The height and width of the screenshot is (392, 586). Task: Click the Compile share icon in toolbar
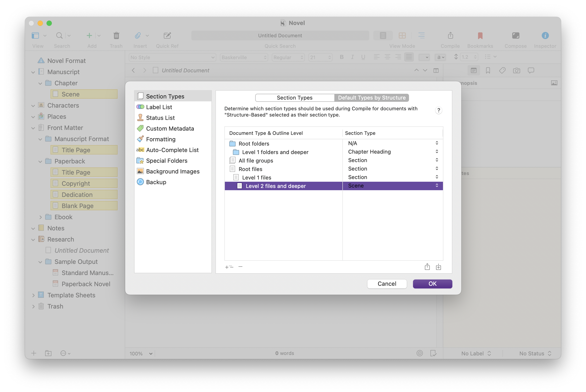tap(450, 35)
